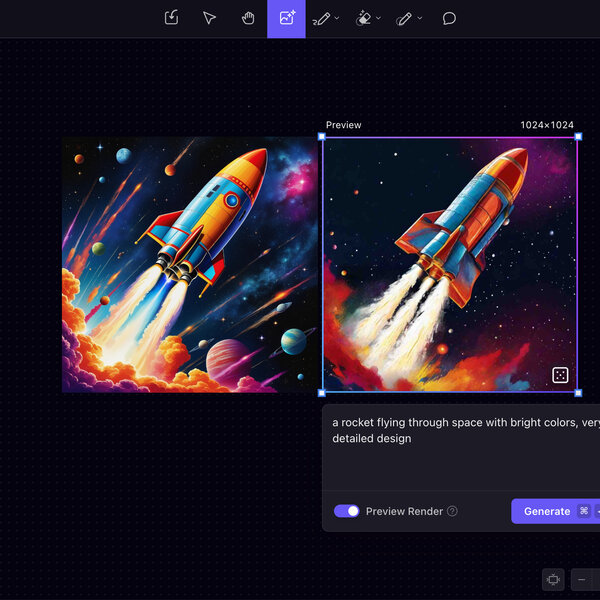Select the arrow pointer tool
Screen dimensions: 600x600
click(209, 18)
